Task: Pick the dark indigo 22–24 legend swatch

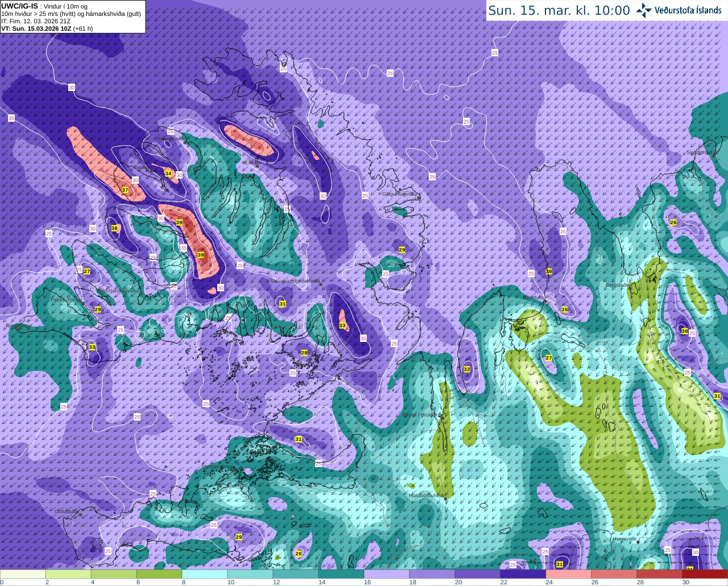Action: 523,575
